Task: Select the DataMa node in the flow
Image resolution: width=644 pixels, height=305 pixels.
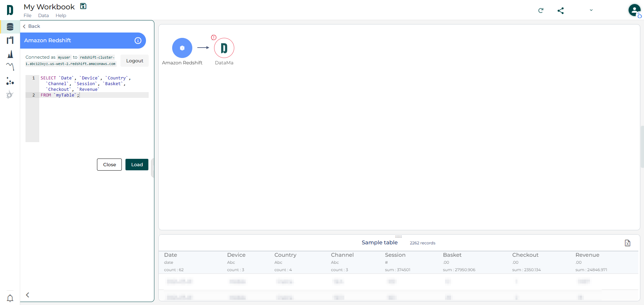Action: tap(224, 48)
